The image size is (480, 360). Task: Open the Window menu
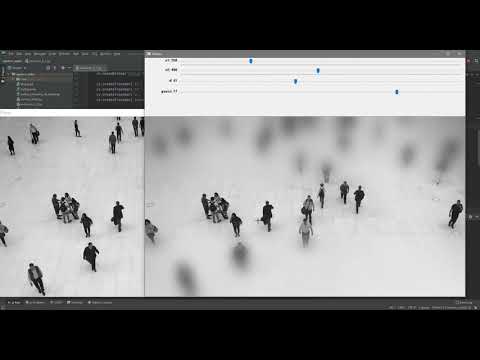click(106, 54)
